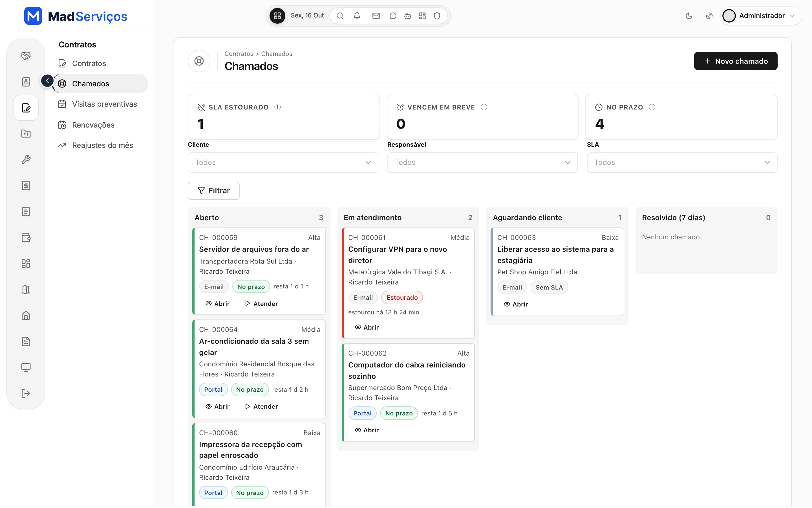Image resolution: width=812 pixels, height=508 pixels.
Task: Open the chat bubble icon
Action: click(392, 16)
